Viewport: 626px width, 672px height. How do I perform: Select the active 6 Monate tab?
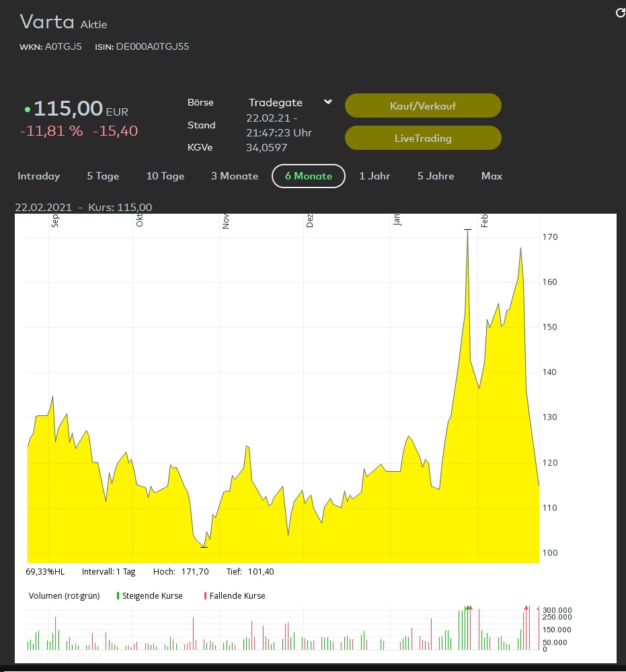(x=309, y=176)
